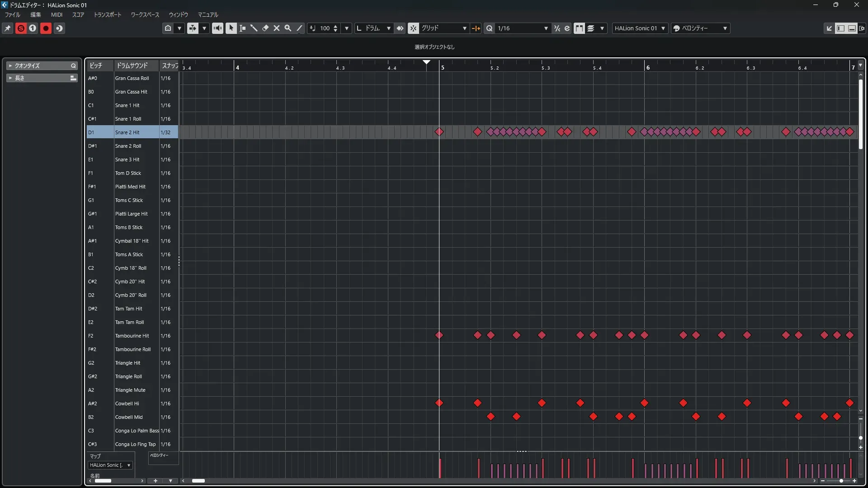Viewport: 868px width, 488px height.
Task: Select the Mute tool in the toolbar
Action: [x=277, y=28]
